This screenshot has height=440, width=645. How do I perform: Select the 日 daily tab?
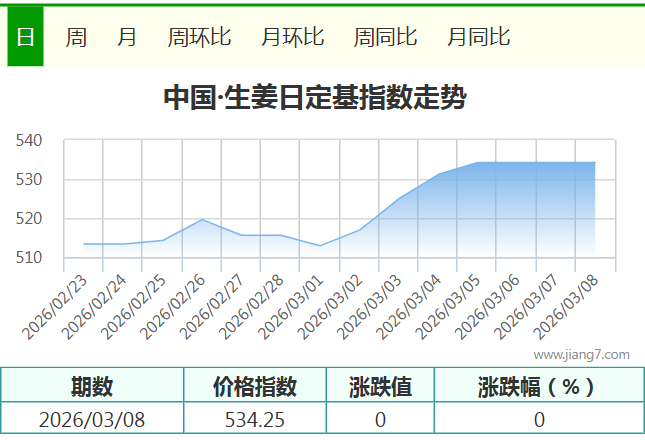pyautogui.click(x=25, y=38)
